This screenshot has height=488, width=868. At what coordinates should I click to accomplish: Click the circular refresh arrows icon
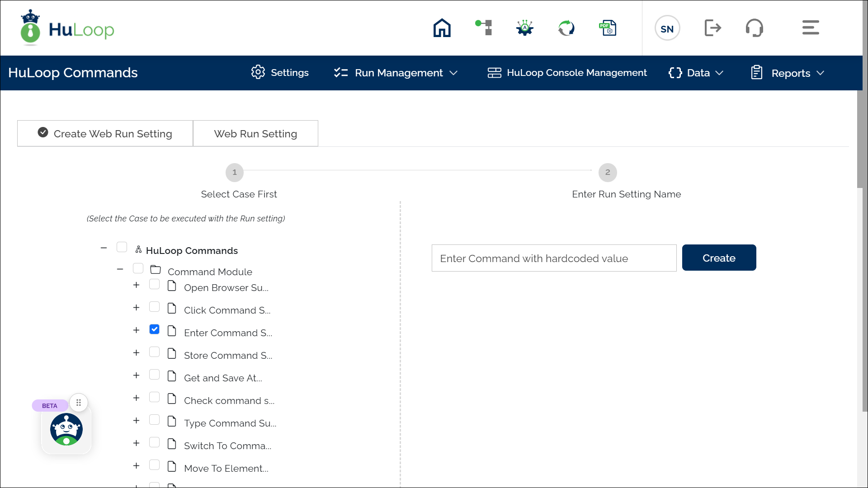tap(566, 28)
